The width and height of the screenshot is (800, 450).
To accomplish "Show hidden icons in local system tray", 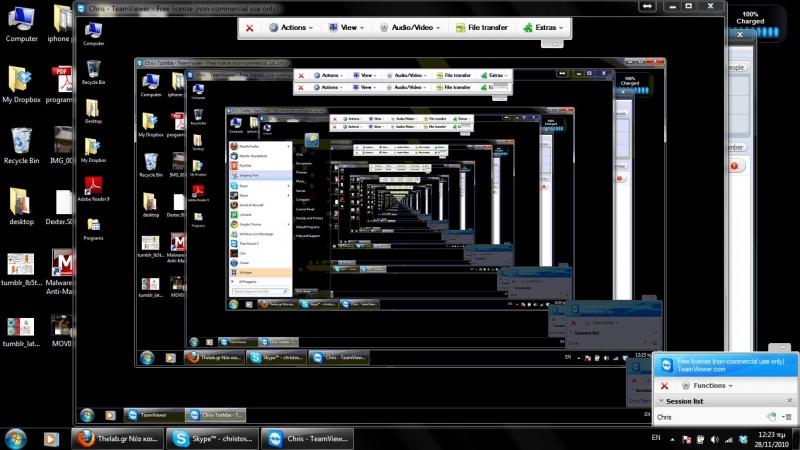I will 672,439.
